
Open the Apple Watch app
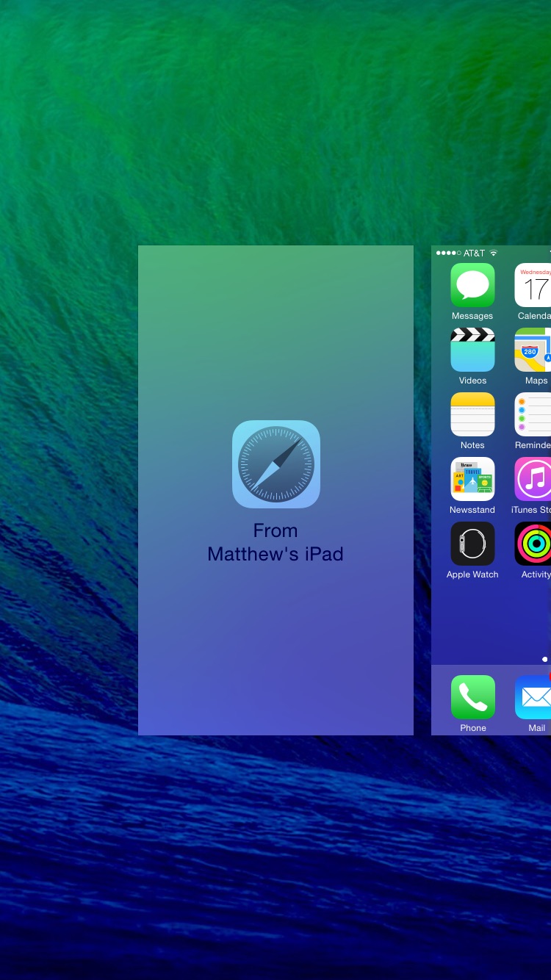tap(472, 544)
